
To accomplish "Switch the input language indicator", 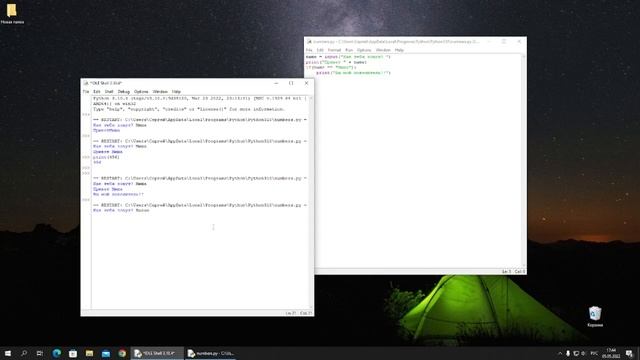I will click(x=594, y=353).
